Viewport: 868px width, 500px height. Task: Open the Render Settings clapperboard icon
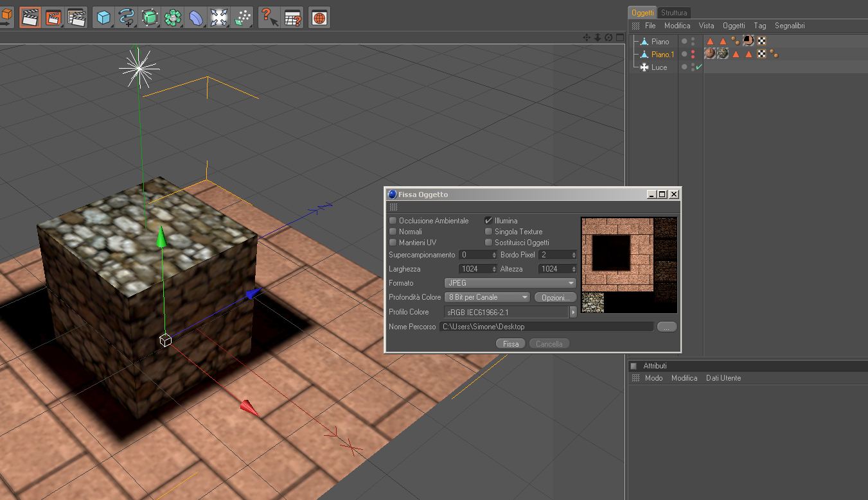pyautogui.click(x=76, y=17)
